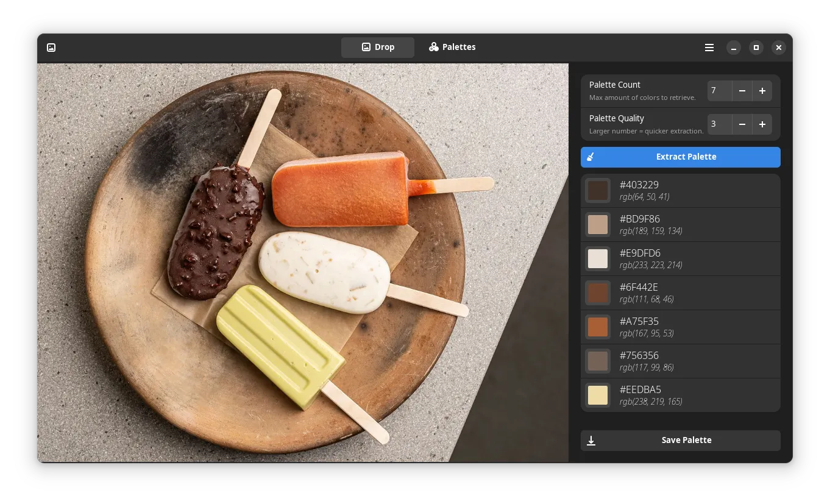
Task: Click the popsicle image preview
Action: tap(303, 262)
